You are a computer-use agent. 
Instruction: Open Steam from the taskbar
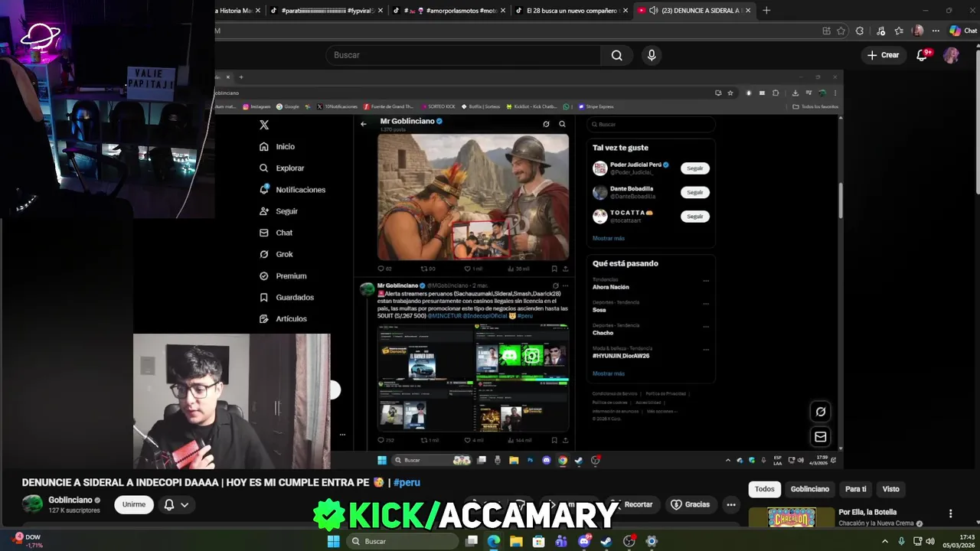(x=606, y=541)
